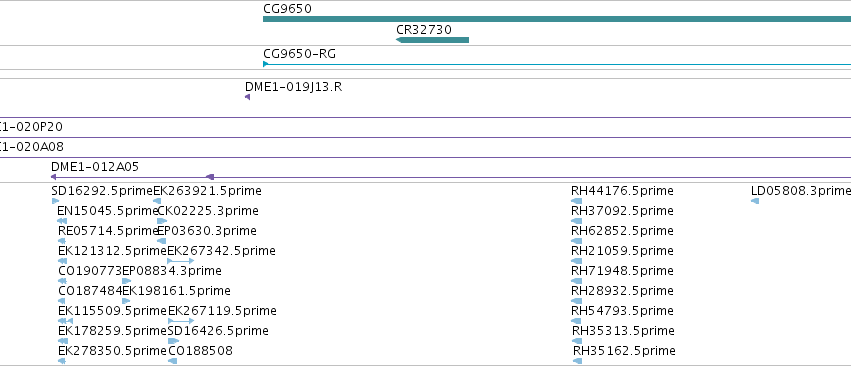Viewport: 851px width, 366px height.
Task: Click the EK267119.5prime EST arrow line
Action: (181, 321)
